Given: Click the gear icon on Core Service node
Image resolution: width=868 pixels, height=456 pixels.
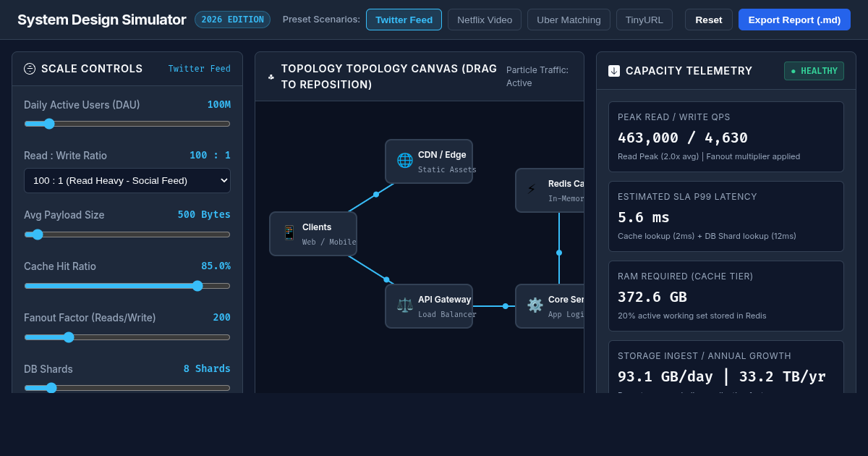Looking at the screenshot, I should [x=535, y=305].
